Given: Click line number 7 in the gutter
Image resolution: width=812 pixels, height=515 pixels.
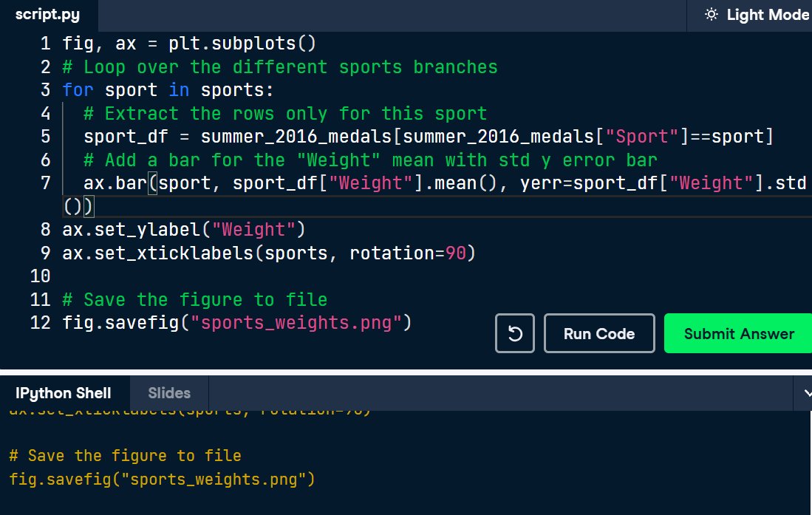Looking at the screenshot, I should (46, 183).
